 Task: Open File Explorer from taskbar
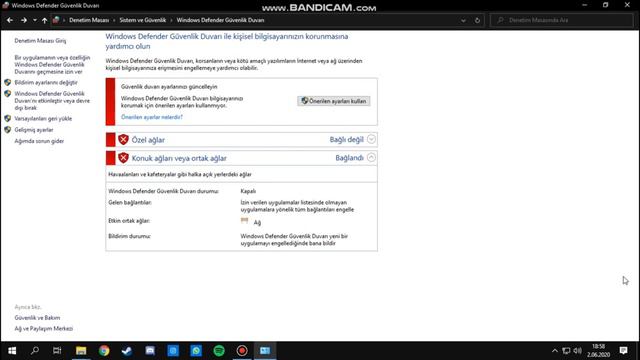pos(81,351)
